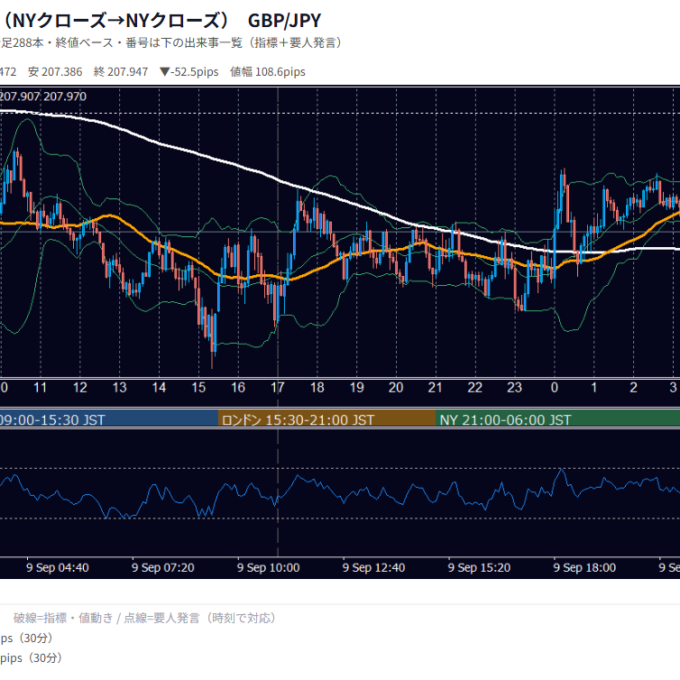Viewport: 680px width, 680px height.
Task: Click hour label 20 on time axis
Action: [396, 387]
